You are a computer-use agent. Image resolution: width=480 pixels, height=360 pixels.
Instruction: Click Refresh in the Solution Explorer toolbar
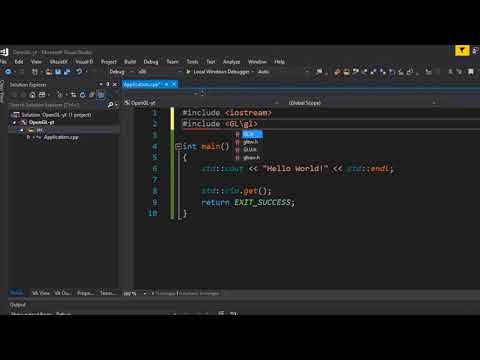pos(82,95)
